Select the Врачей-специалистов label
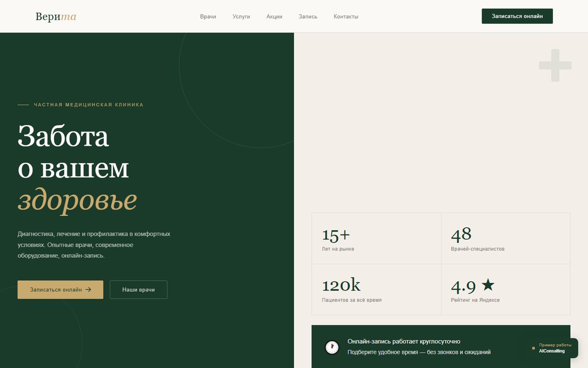The width and height of the screenshot is (588, 368). pos(478,249)
